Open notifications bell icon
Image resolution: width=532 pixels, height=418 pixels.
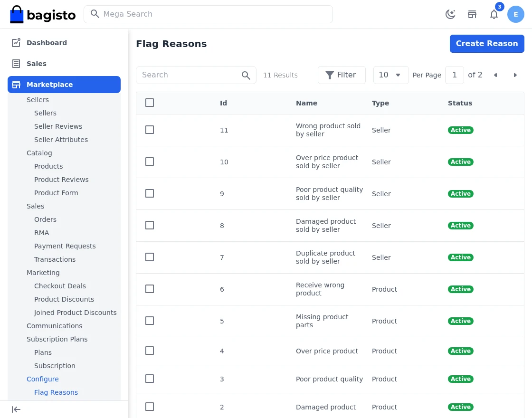(494, 14)
